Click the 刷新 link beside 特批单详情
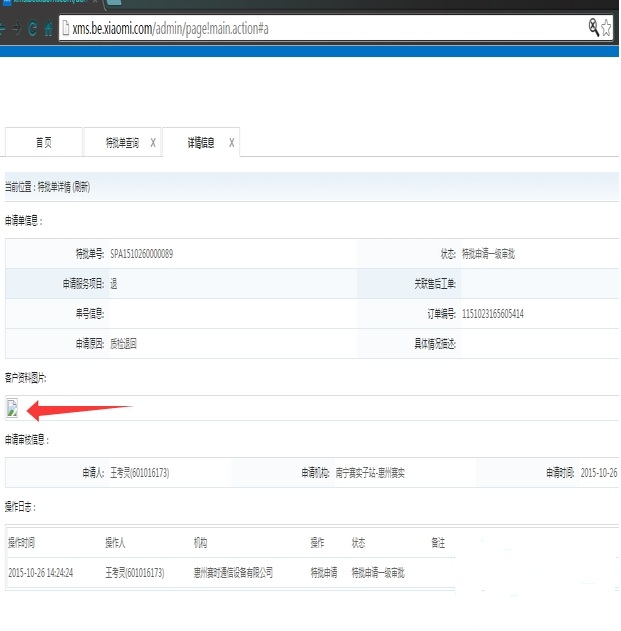621x631 pixels. (x=81, y=187)
